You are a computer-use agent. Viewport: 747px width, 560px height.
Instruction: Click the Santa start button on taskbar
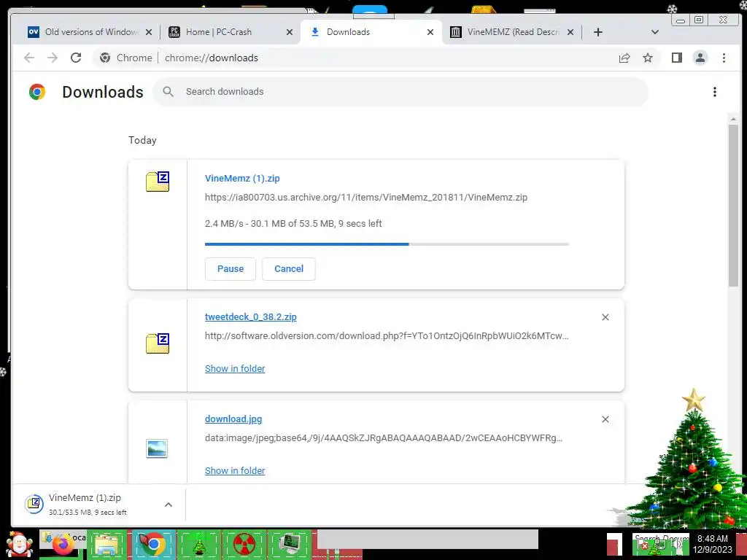point(19,544)
